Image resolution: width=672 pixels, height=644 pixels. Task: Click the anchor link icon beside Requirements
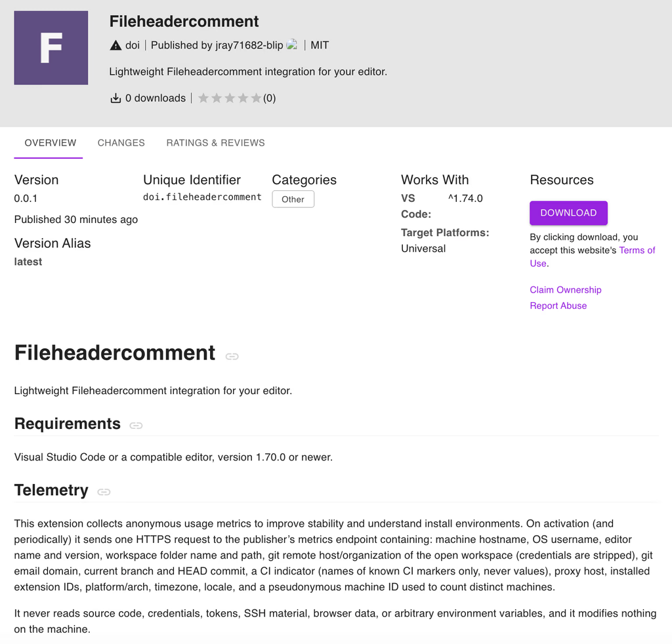tap(136, 425)
